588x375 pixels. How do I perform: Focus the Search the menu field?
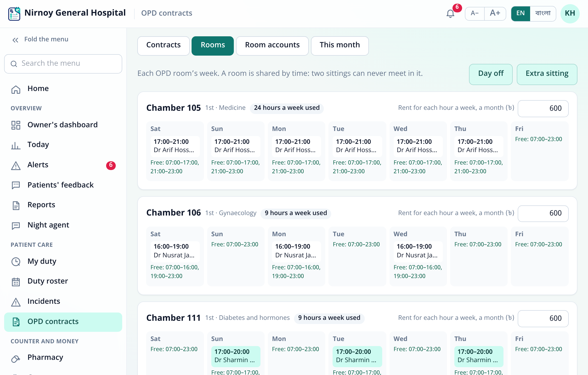click(x=63, y=64)
